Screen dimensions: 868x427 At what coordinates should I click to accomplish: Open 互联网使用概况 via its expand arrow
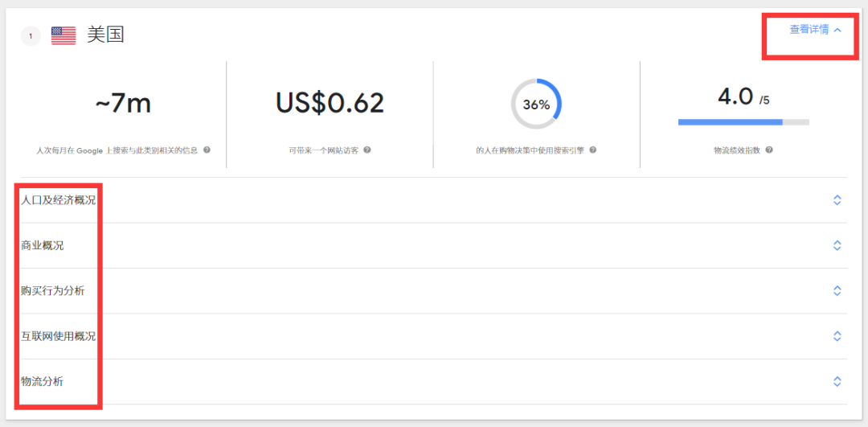click(x=837, y=336)
